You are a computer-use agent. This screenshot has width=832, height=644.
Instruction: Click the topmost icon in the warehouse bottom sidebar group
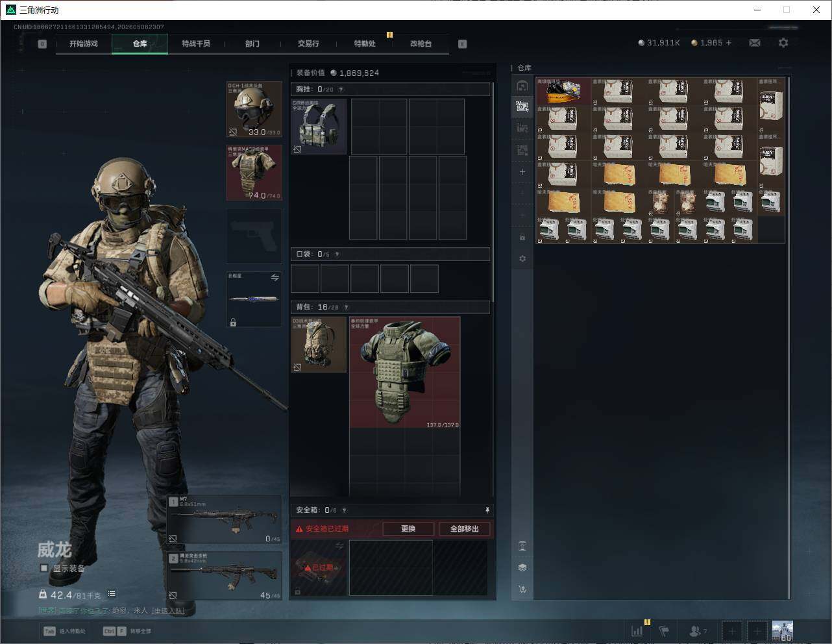(x=522, y=546)
